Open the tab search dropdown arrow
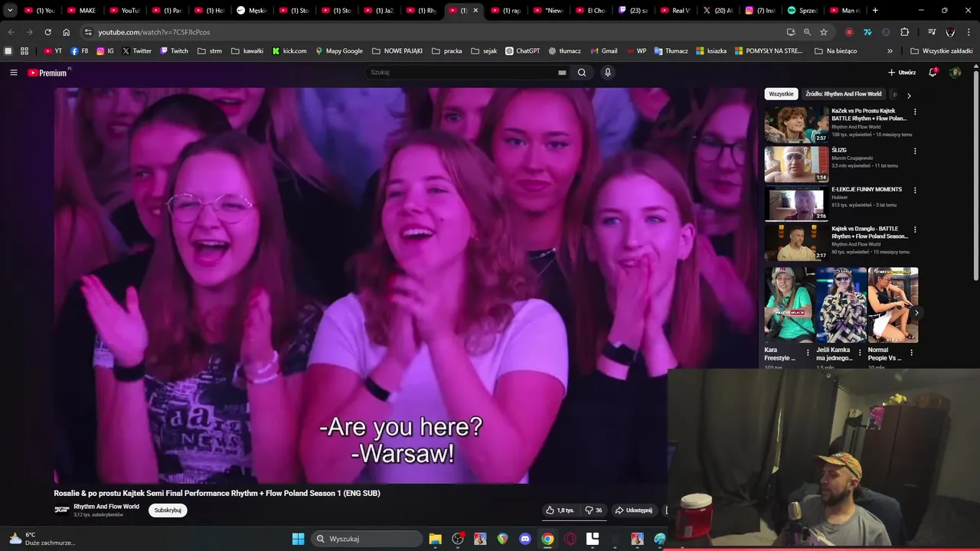980x551 pixels. tap(10, 11)
